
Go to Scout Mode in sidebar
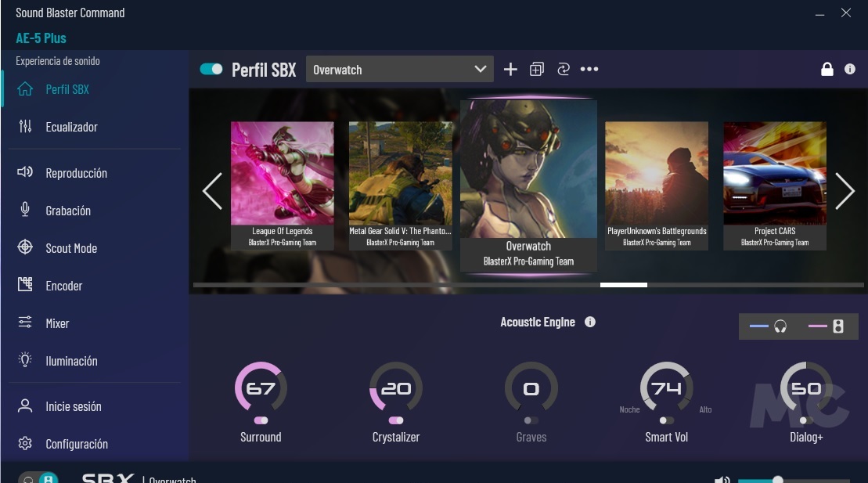click(71, 248)
